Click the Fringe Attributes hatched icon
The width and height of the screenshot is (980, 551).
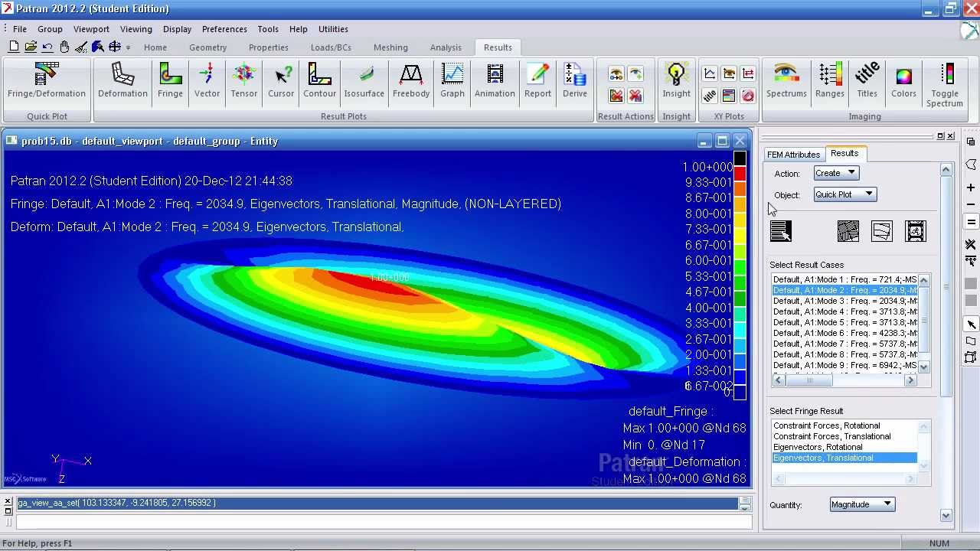tap(848, 231)
